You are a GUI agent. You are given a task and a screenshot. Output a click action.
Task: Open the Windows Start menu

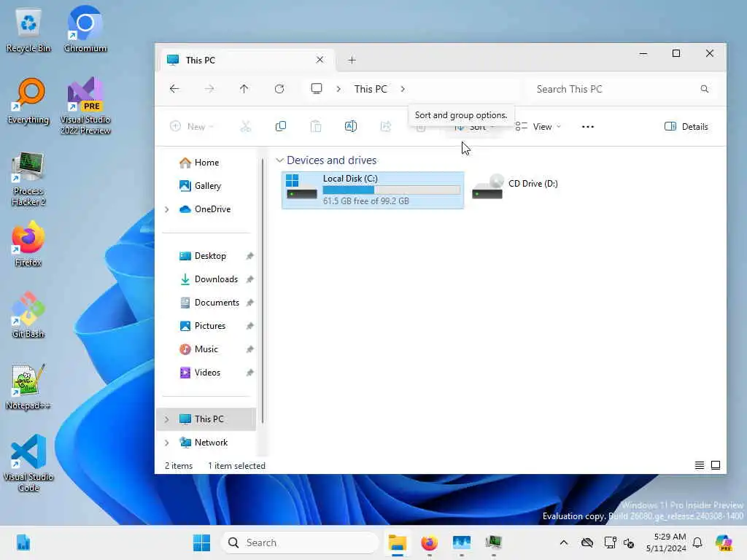(201, 542)
